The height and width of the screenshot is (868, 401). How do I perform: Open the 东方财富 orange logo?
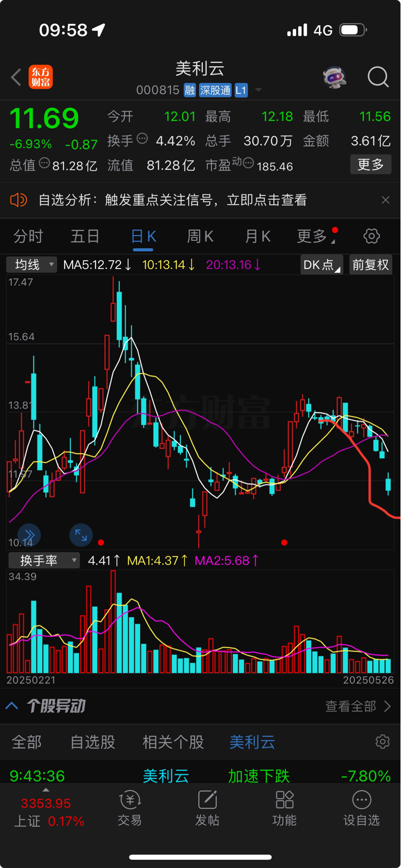41,77
